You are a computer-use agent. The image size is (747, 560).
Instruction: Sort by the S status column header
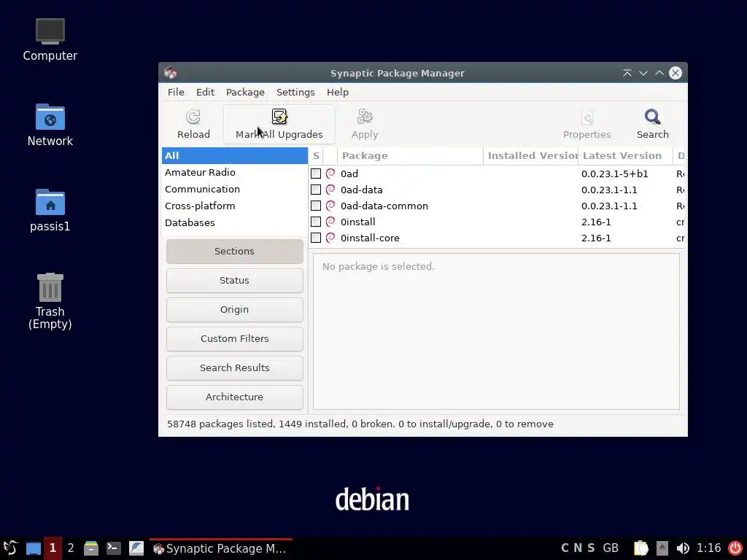coord(316,156)
